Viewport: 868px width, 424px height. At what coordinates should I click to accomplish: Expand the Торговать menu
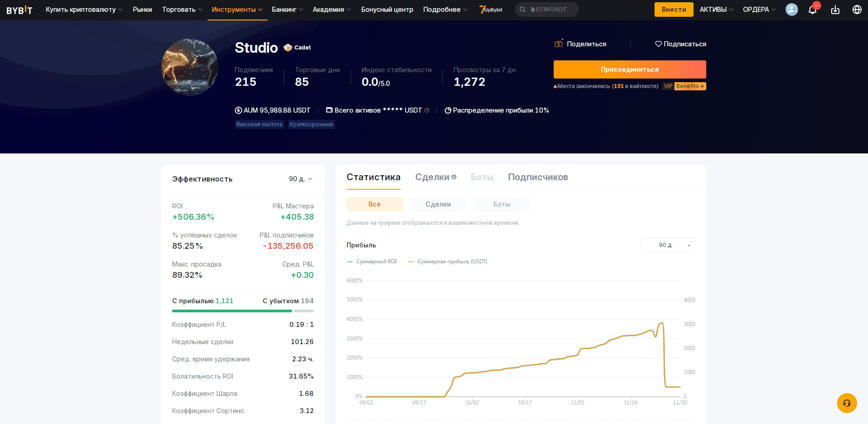click(182, 10)
